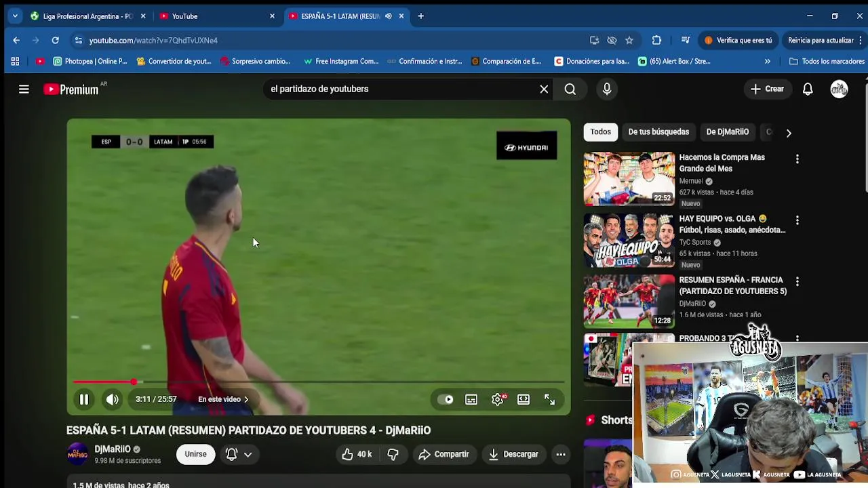868x488 pixels.
Task: Open the 'Convertidor de yout...' bookmark
Action: [174, 61]
